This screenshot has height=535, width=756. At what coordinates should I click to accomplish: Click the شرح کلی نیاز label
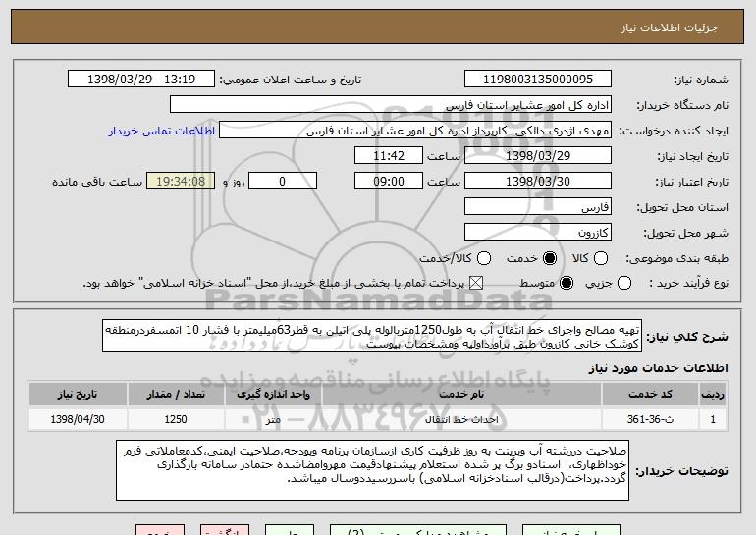tap(687, 337)
